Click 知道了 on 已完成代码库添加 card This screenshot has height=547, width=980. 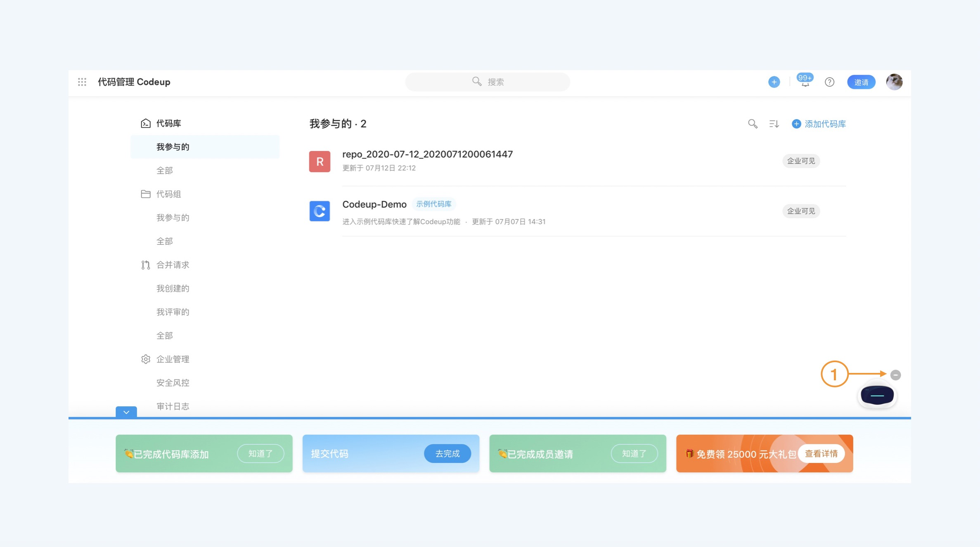260,454
